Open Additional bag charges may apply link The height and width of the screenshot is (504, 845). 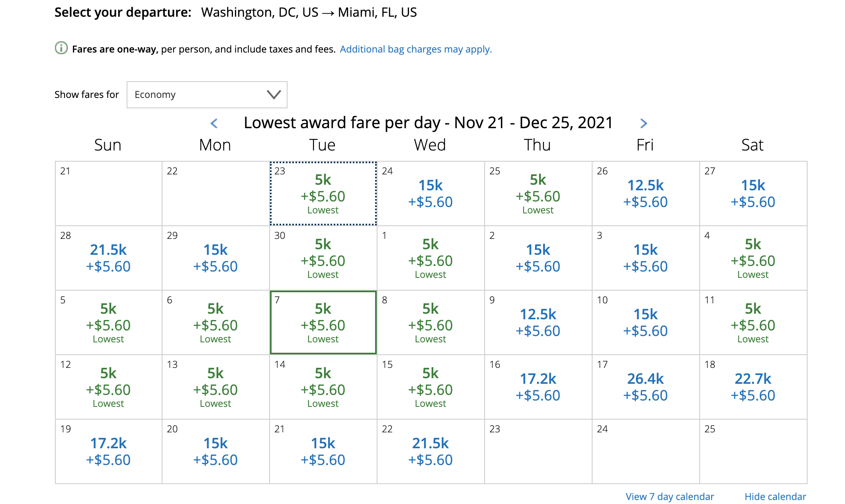click(x=416, y=49)
